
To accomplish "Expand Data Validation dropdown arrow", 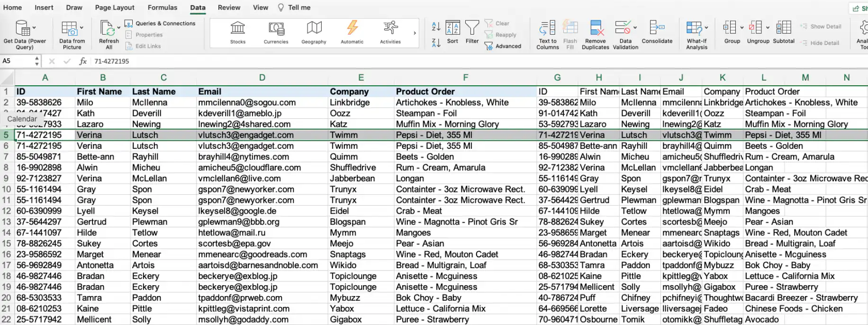I will click(x=635, y=27).
